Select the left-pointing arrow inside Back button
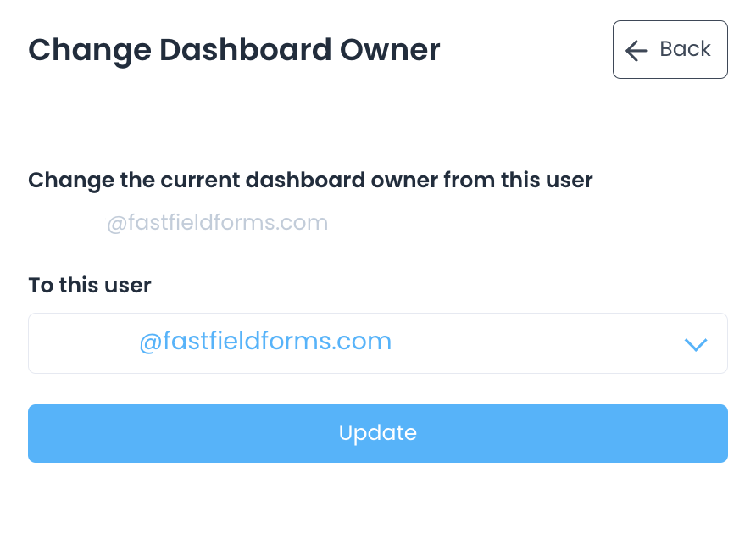The height and width of the screenshot is (551, 756). pyautogui.click(x=636, y=50)
